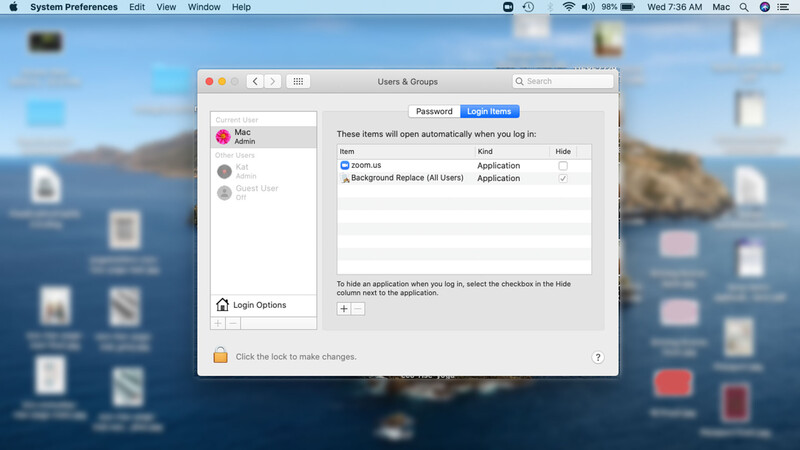Viewport: 800px width, 450px height.
Task: Go back with the left chevron button
Action: point(255,82)
